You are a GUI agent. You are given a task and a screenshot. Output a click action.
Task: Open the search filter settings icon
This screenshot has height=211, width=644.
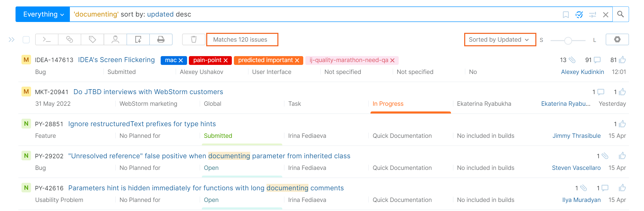click(x=592, y=14)
